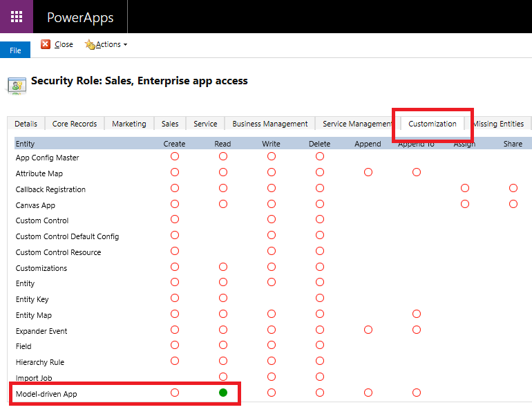Viewport: 532px width, 414px height.
Task: Click the red Close X icon
Action: pos(46,44)
